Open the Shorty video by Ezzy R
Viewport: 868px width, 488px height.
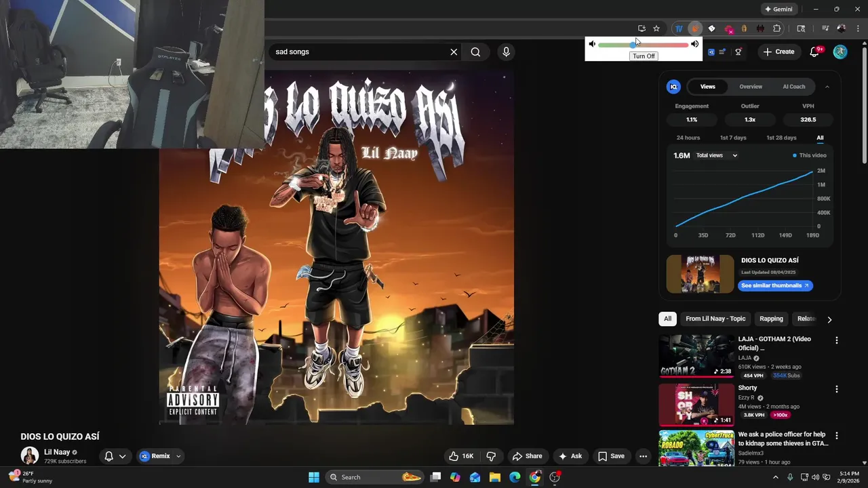pos(696,405)
